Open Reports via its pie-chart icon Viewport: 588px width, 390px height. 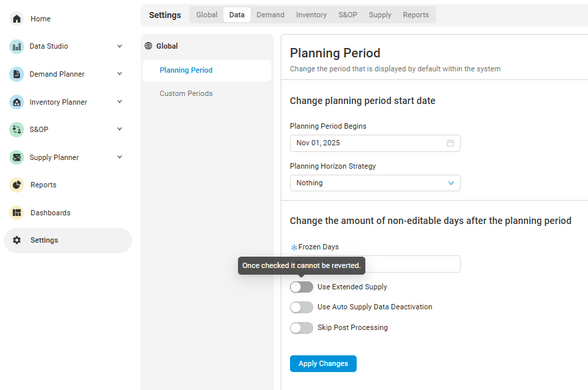click(17, 185)
